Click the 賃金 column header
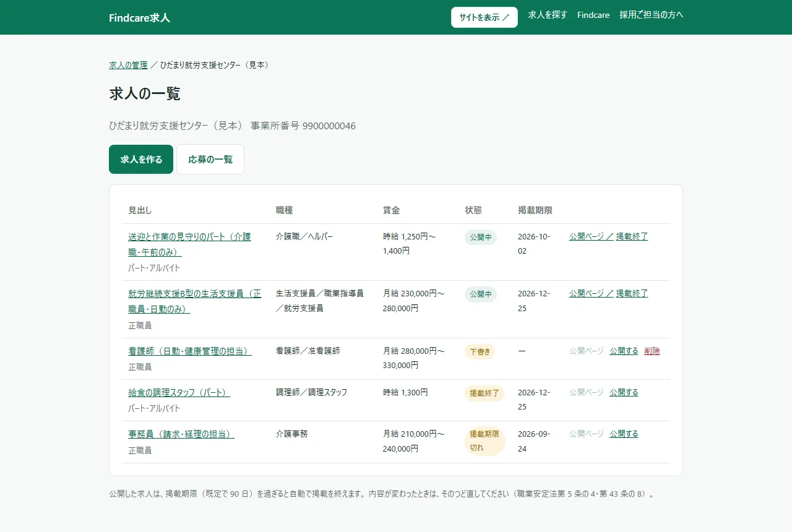 (x=391, y=210)
